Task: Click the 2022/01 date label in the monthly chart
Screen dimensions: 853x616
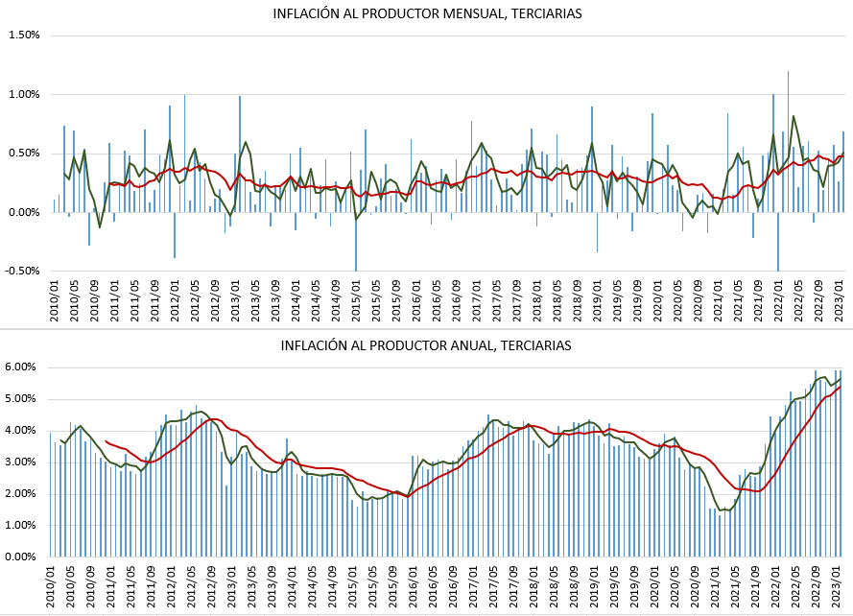Action: click(779, 301)
